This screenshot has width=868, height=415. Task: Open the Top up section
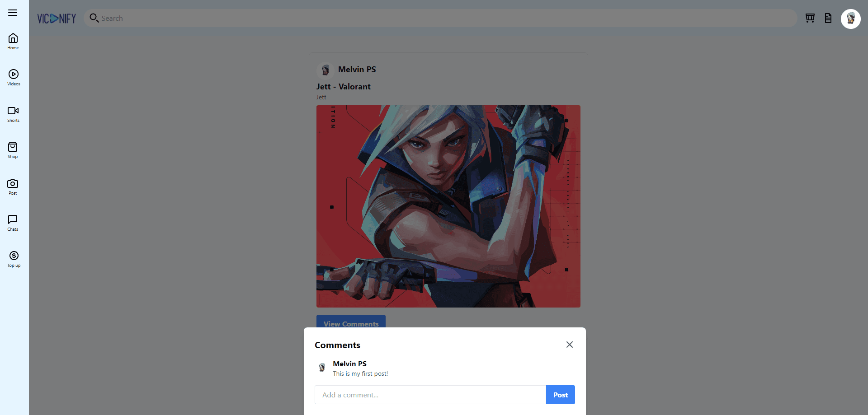[14, 259]
